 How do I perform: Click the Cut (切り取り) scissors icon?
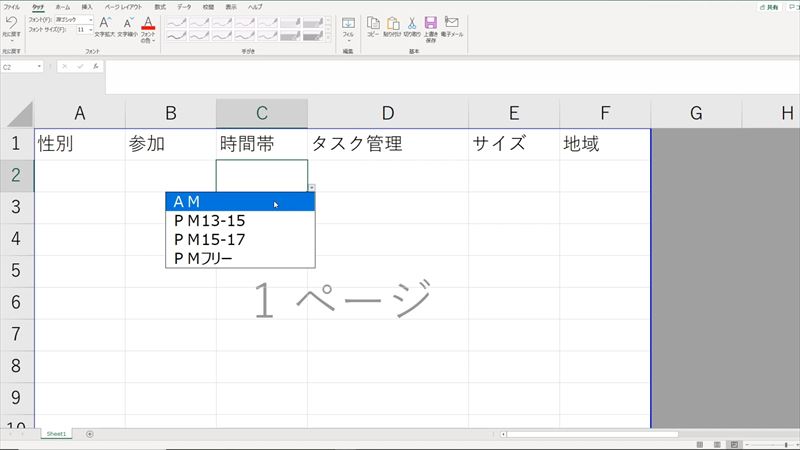(x=411, y=23)
